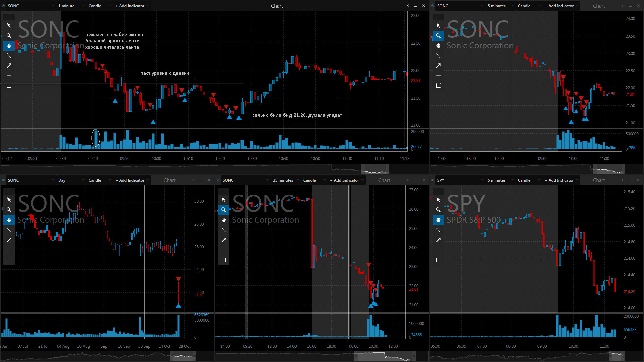Image resolution: width=644 pixels, height=362 pixels.
Task: Click the Chart title tab of 15 minutes panel
Action: click(x=384, y=180)
